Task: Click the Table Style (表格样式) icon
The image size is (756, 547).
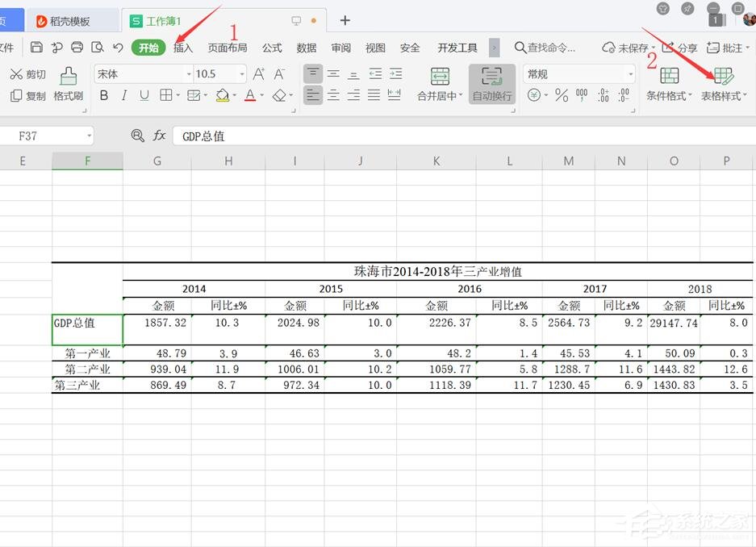Action: 722,81
